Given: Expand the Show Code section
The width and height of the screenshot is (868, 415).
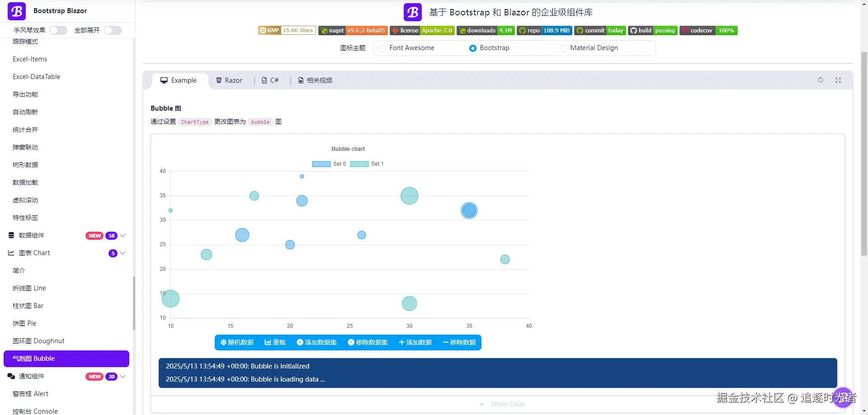Looking at the screenshot, I should [502, 404].
